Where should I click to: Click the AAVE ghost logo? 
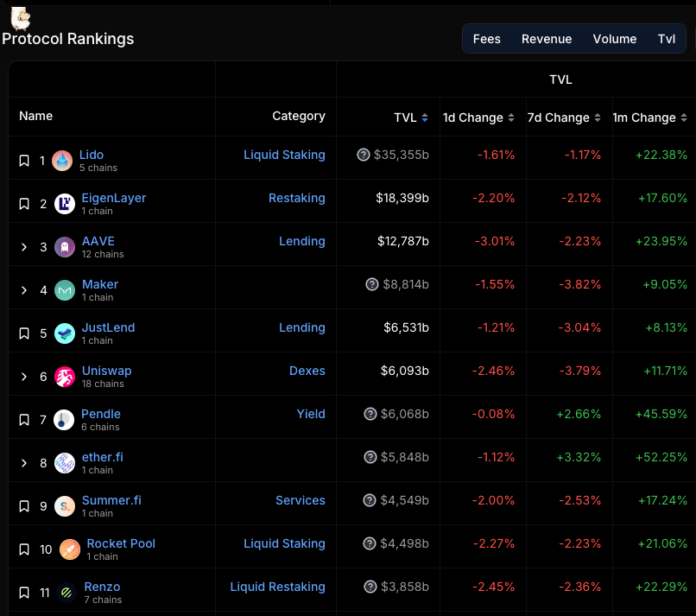[65, 247]
